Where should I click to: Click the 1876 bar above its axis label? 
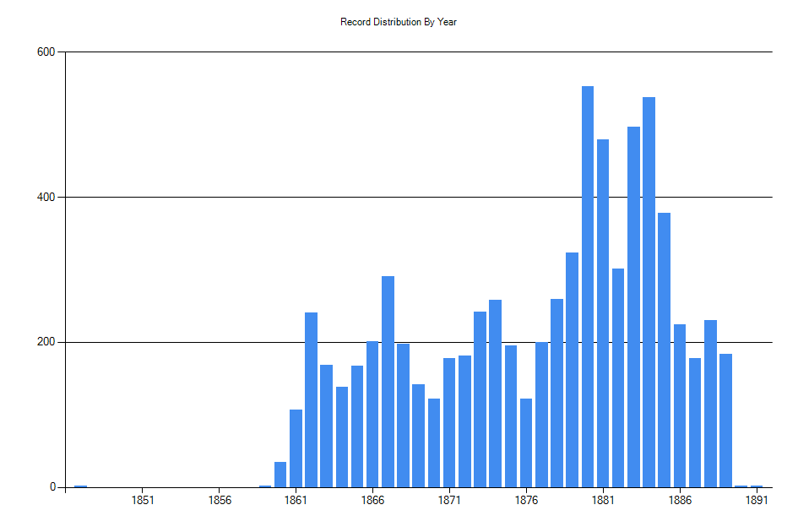pos(526,442)
